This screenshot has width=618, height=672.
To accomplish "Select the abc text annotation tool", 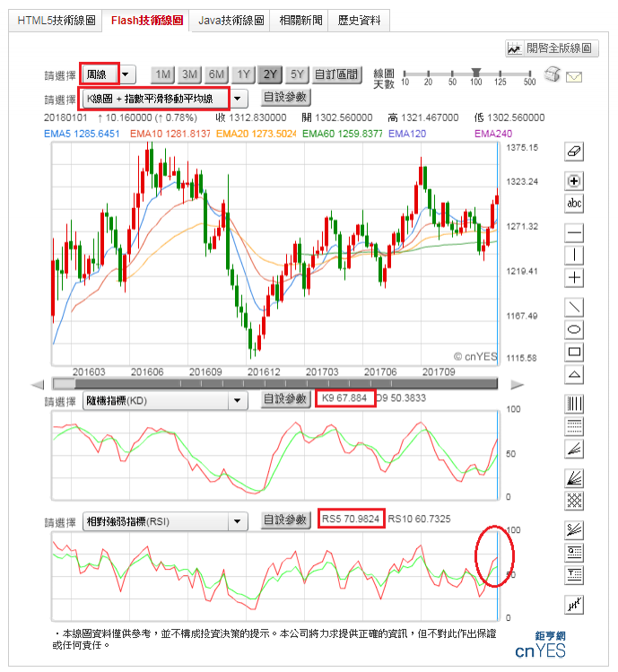I will (574, 203).
